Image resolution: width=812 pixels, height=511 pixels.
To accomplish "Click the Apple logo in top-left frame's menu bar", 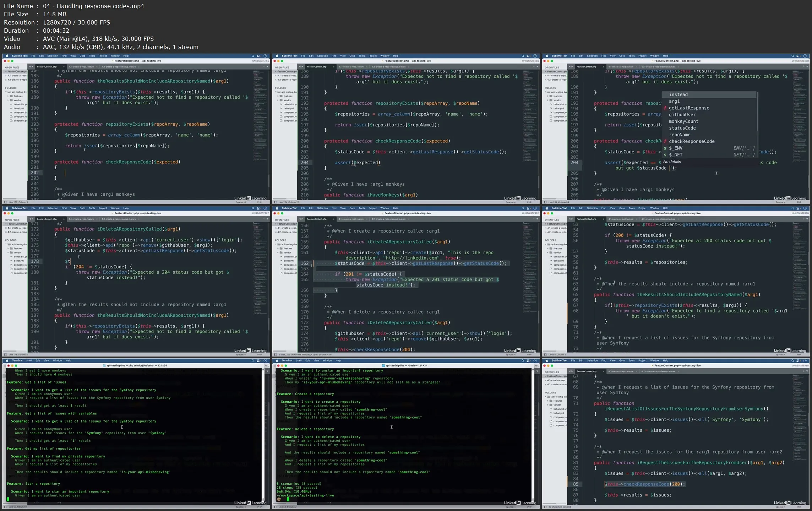I will coord(7,56).
